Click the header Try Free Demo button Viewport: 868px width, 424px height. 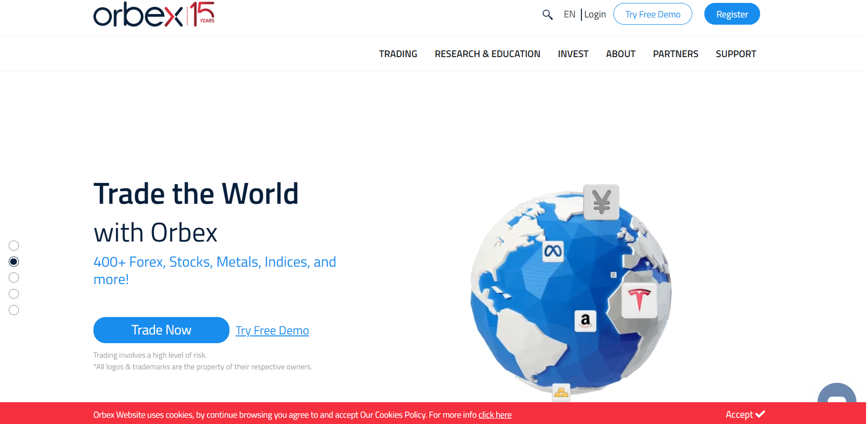(x=653, y=14)
